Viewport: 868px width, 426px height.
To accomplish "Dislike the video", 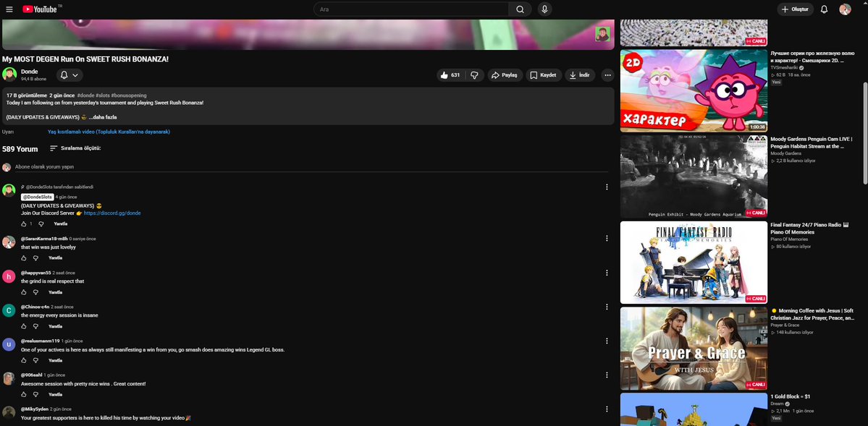I will (x=474, y=75).
